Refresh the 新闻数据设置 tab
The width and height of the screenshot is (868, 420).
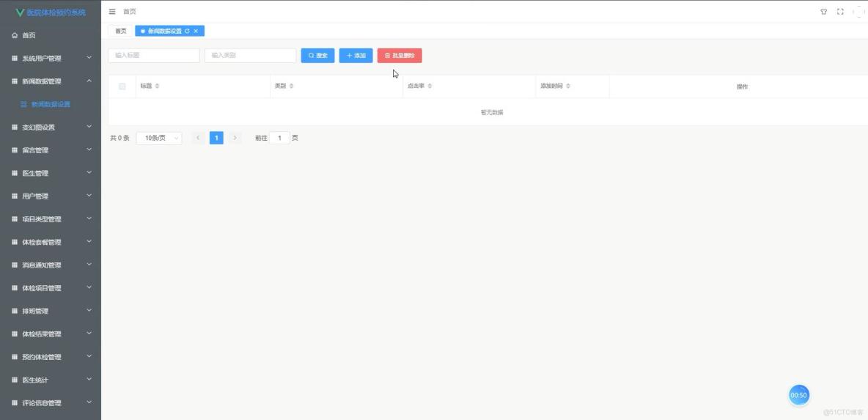187,31
